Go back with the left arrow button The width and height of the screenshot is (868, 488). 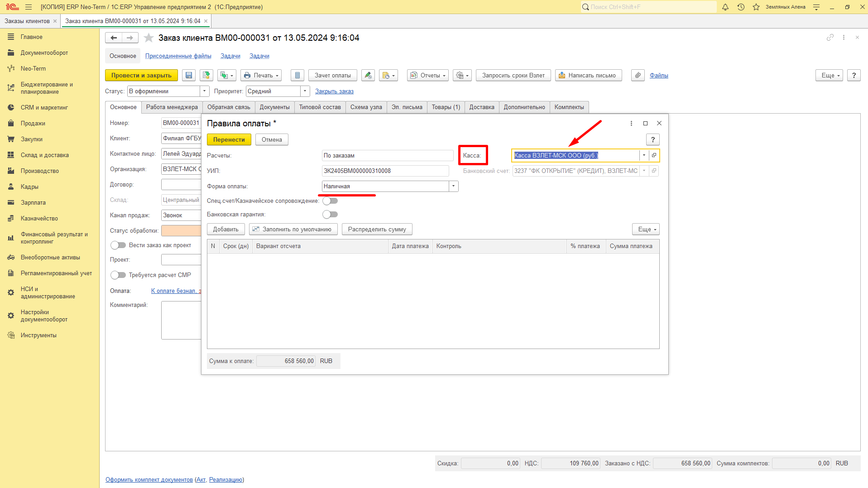(x=114, y=38)
